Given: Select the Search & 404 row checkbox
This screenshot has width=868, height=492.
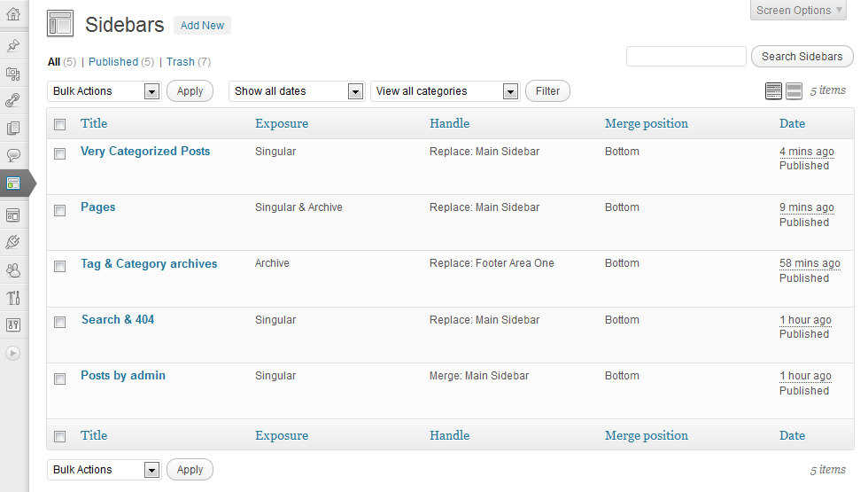Looking at the screenshot, I should (60, 322).
